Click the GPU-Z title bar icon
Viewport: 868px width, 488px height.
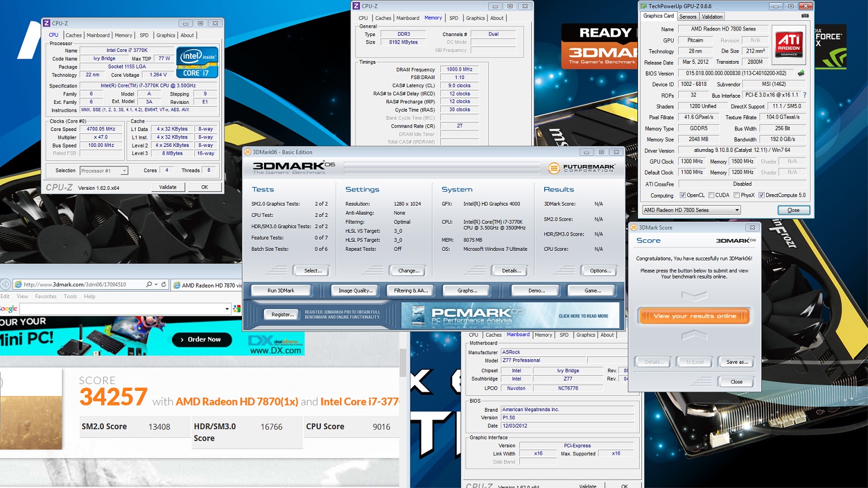pos(644,6)
